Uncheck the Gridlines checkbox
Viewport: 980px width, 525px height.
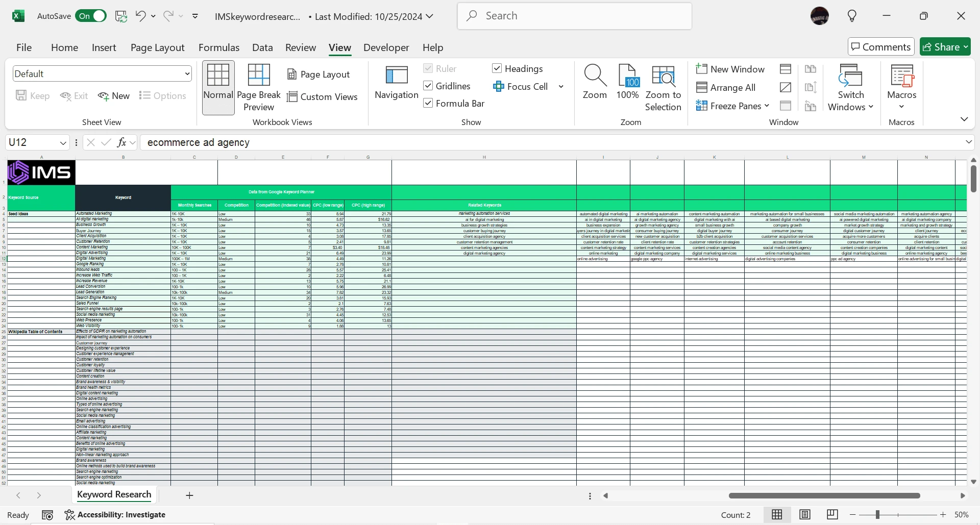pyautogui.click(x=428, y=86)
